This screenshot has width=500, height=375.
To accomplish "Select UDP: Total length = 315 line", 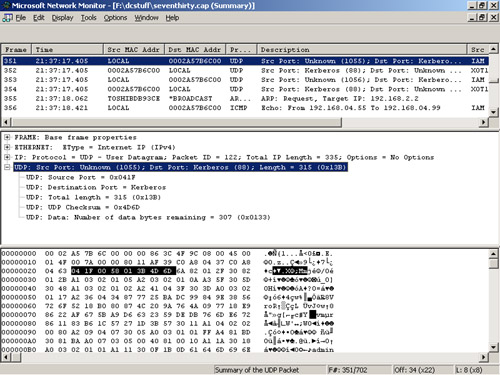I will tap(93, 197).
